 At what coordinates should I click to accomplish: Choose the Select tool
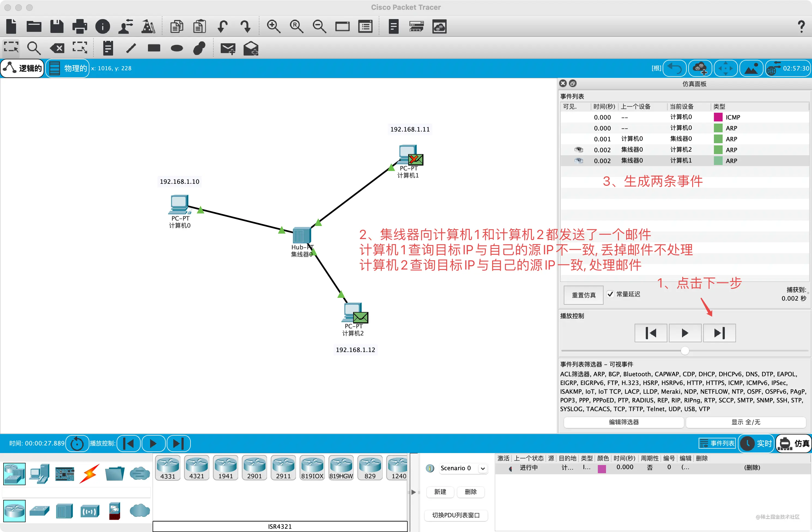point(11,48)
